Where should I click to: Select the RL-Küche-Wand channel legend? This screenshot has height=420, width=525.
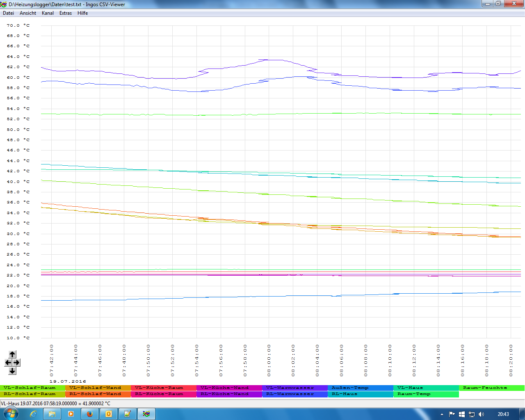click(x=230, y=394)
